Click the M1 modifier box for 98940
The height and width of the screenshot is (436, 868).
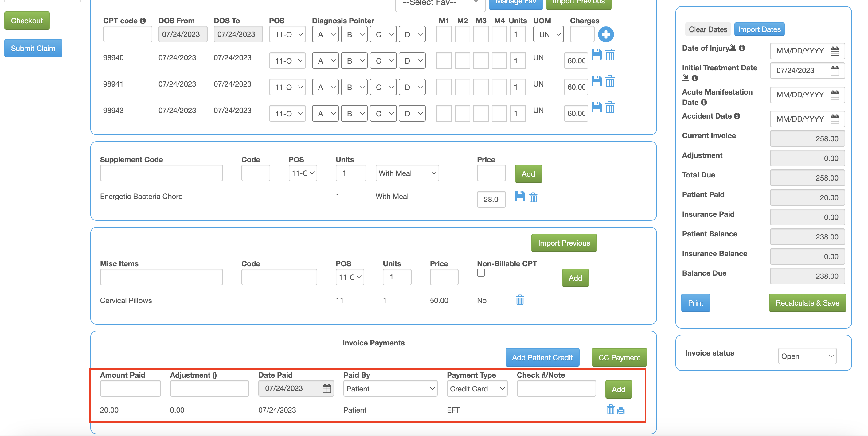444,61
